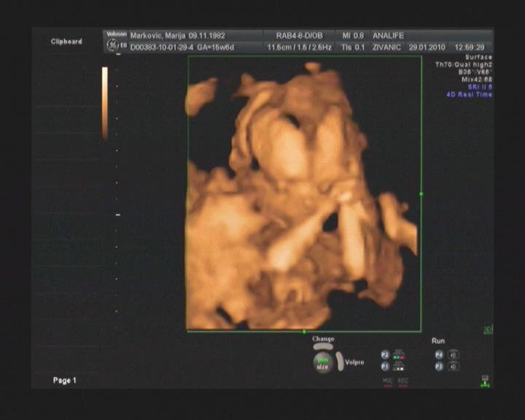Click the 3D orientation icon below the render box

pos(487,330)
